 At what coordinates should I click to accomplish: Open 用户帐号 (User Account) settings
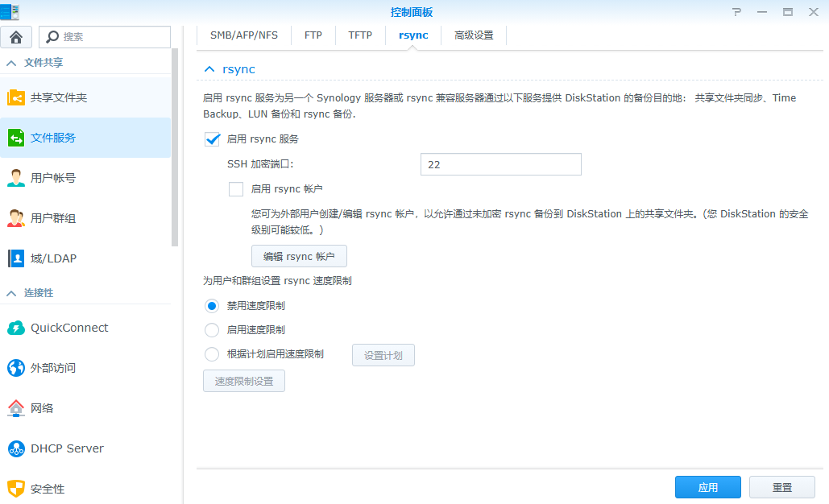60,177
